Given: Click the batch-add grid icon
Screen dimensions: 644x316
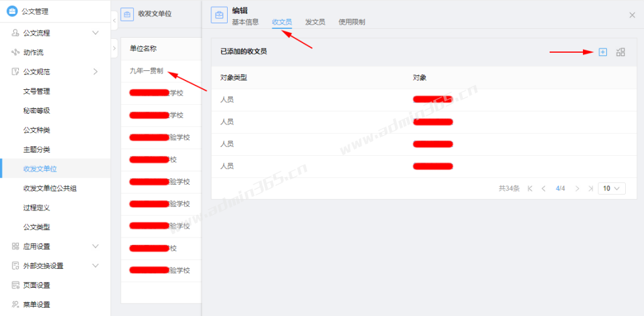Looking at the screenshot, I should pyautogui.click(x=621, y=52).
